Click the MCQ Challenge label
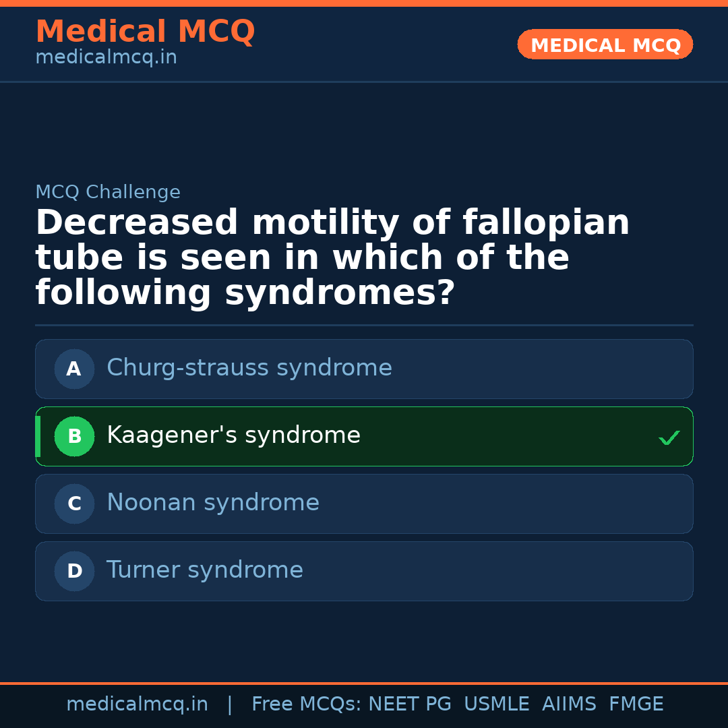 (x=108, y=192)
